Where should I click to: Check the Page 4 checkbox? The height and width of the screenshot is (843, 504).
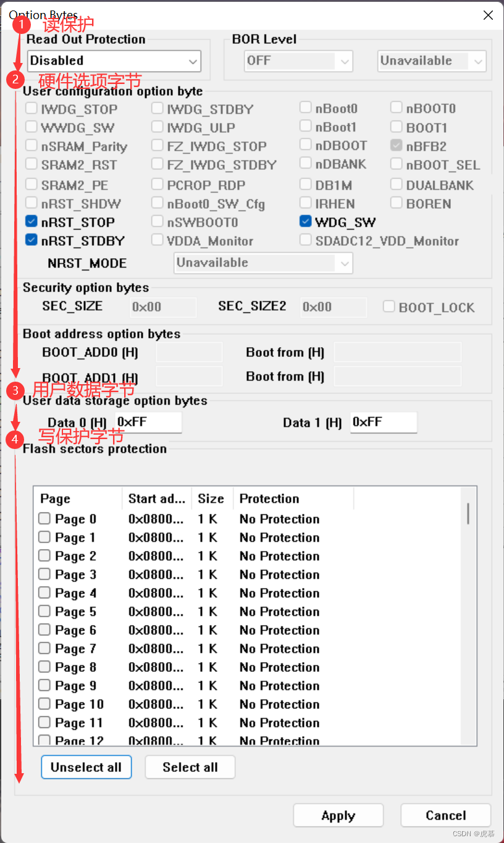(x=44, y=593)
